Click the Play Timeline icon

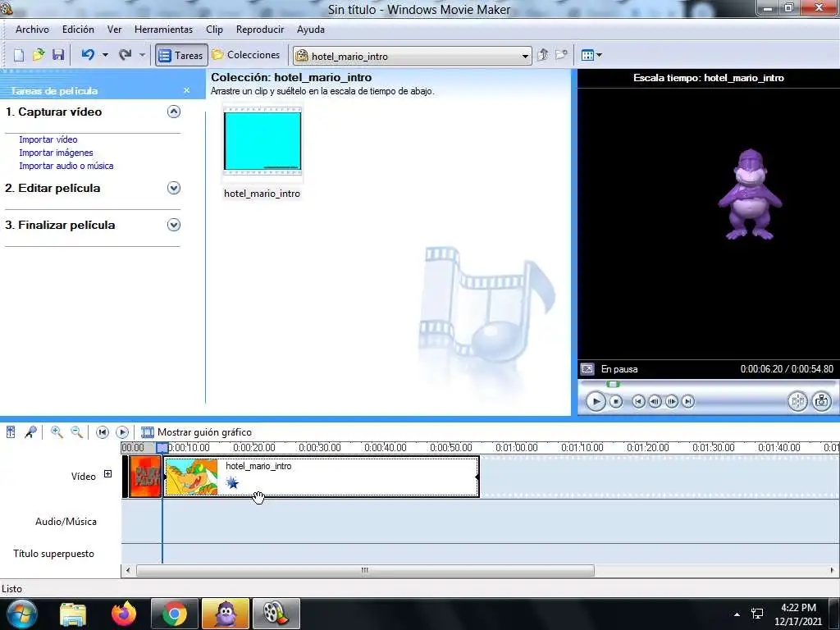pyautogui.click(x=122, y=431)
